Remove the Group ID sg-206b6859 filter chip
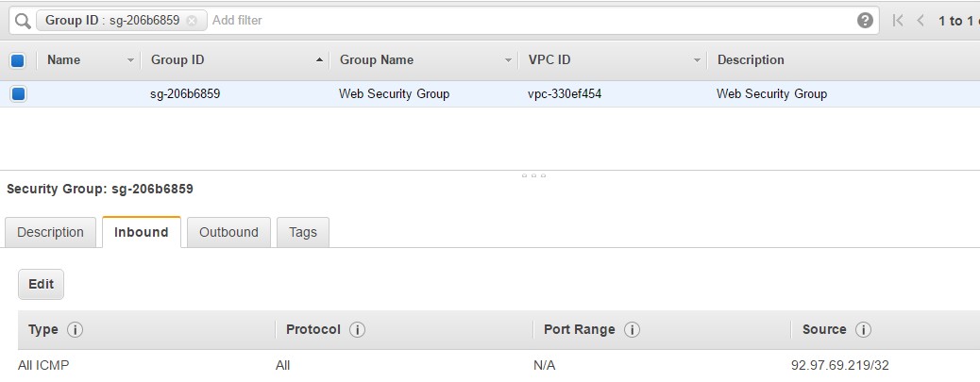The height and width of the screenshot is (382, 980). [192, 21]
